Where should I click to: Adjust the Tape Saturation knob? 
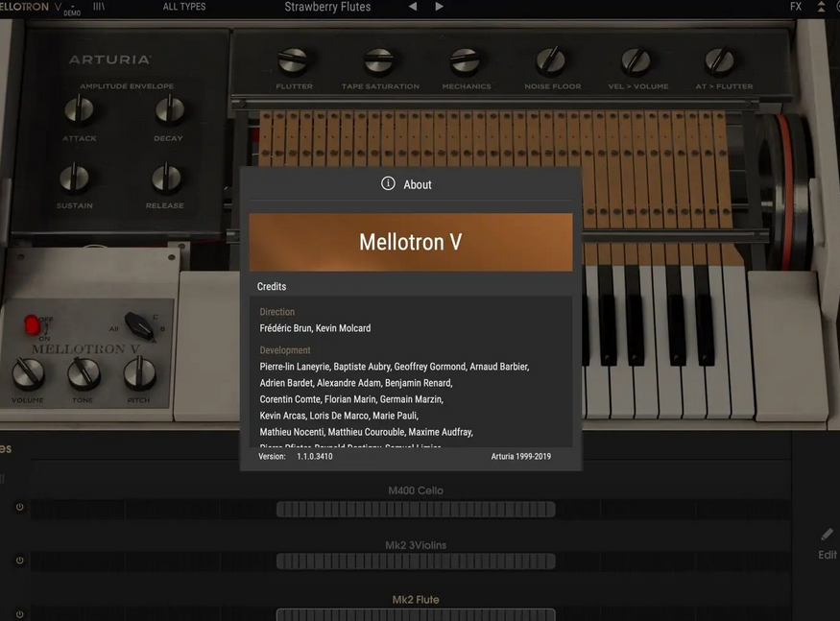click(379, 61)
